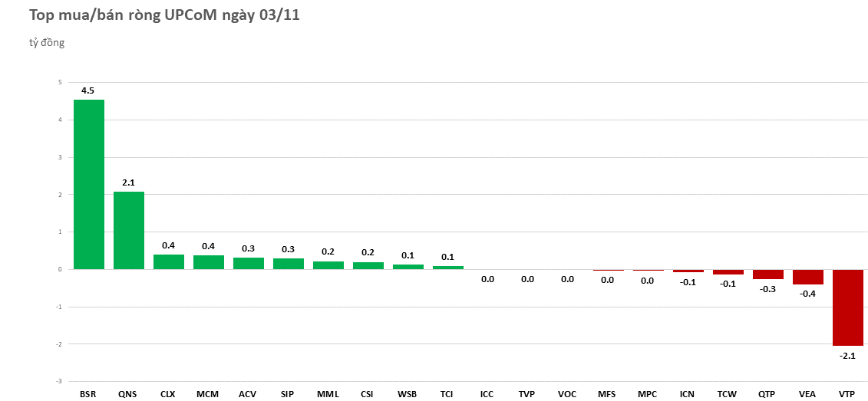
Task: Click the green ACV bar
Action: [249, 263]
